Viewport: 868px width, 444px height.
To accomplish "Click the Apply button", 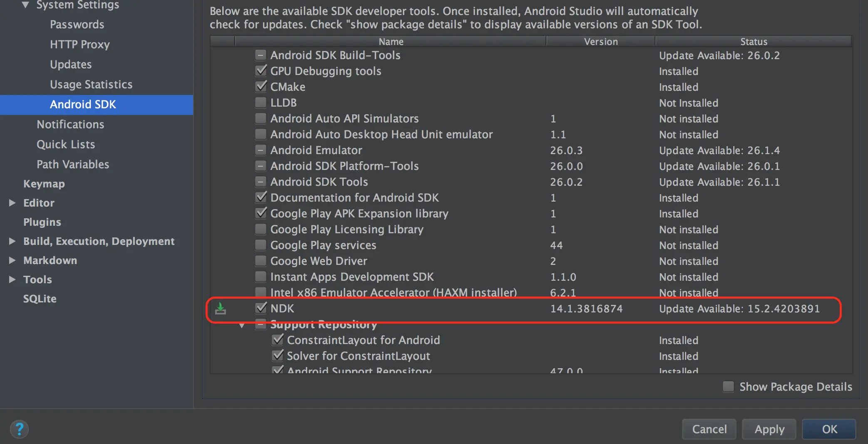I will [769, 429].
